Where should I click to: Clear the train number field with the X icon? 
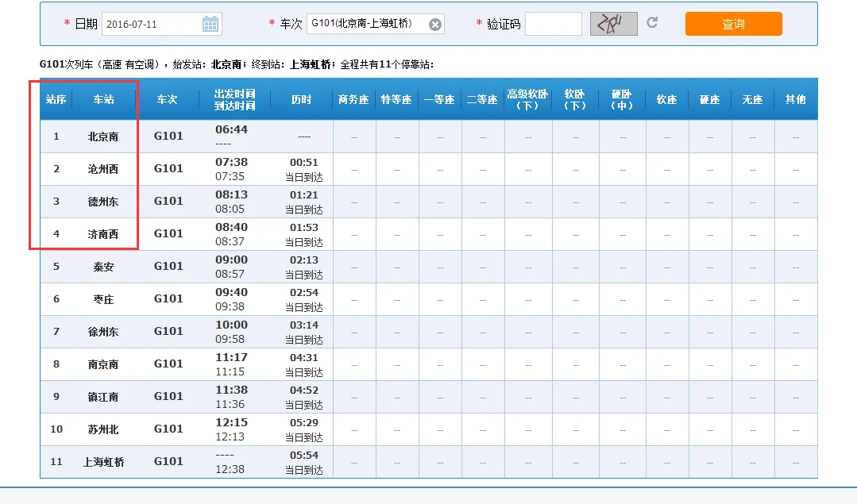tap(435, 23)
